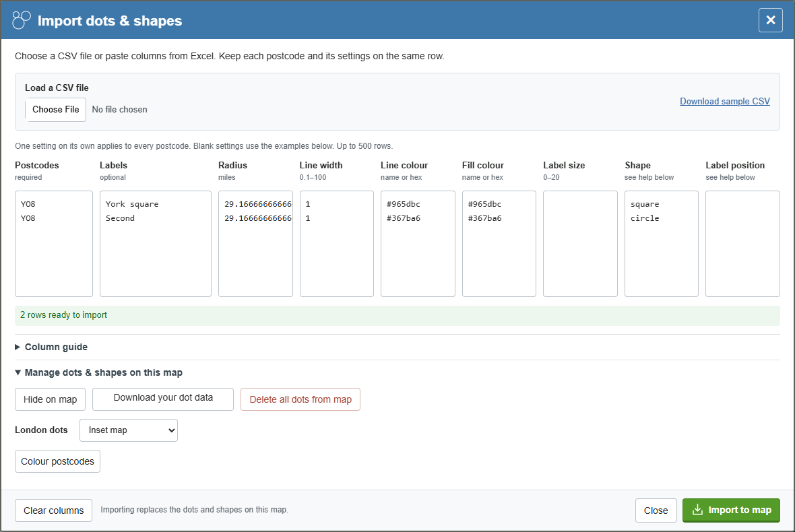Click inside the Radius text area
This screenshot has width=795, height=532.
[x=255, y=244]
